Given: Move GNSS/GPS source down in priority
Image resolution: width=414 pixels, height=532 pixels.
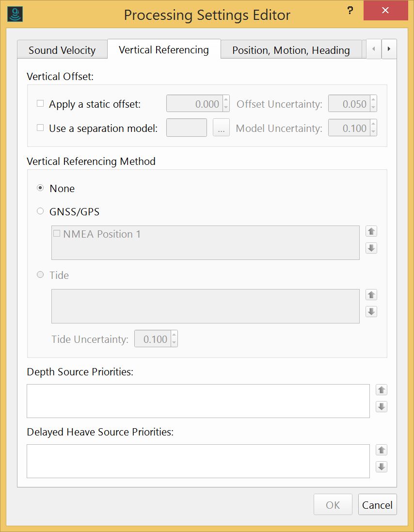Looking at the screenshot, I should [371, 248].
